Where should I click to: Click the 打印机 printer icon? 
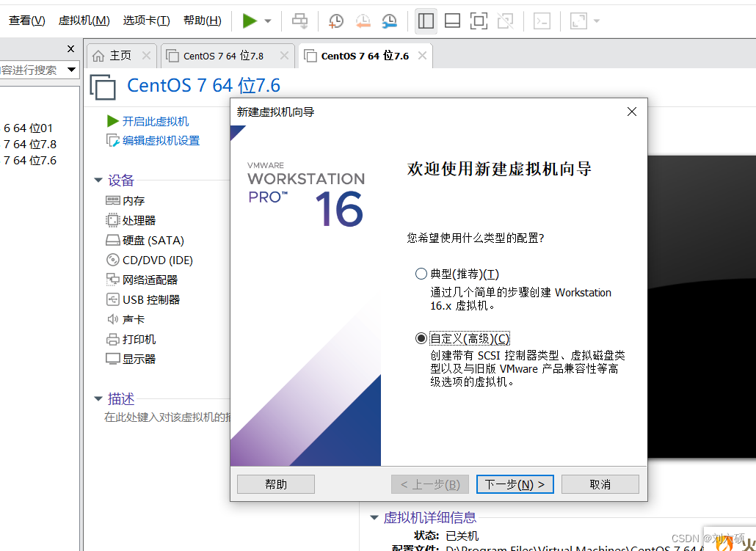point(113,340)
